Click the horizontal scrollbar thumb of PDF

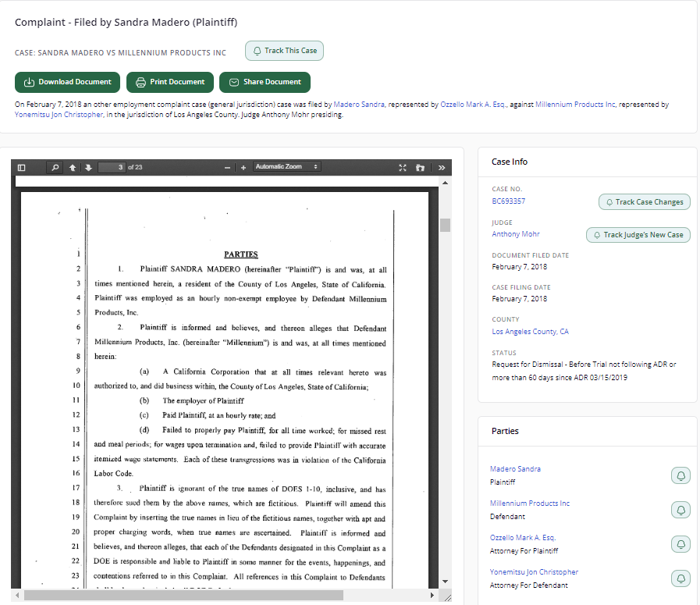[x=183, y=596]
